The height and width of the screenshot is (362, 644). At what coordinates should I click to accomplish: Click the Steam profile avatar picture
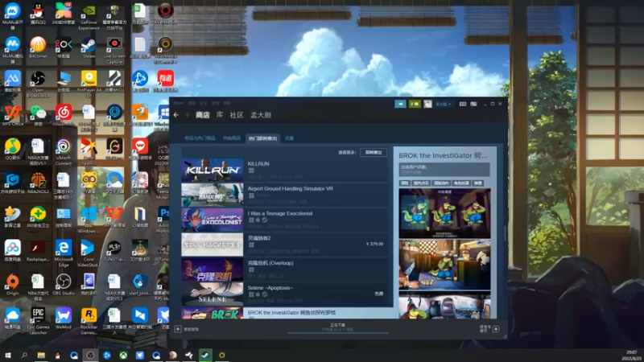pyautogui.click(x=428, y=104)
